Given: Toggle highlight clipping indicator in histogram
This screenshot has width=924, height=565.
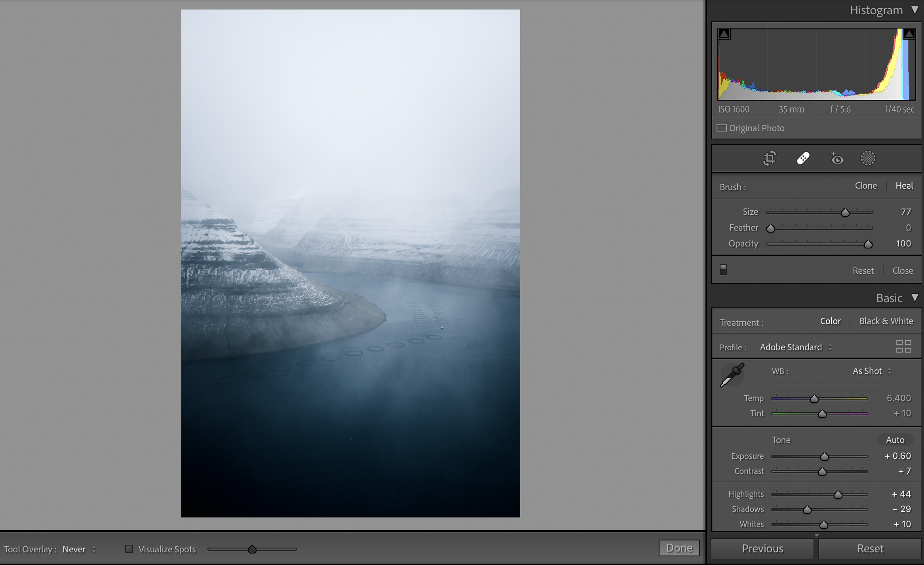Looking at the screenshot, I should click(909, 34).
